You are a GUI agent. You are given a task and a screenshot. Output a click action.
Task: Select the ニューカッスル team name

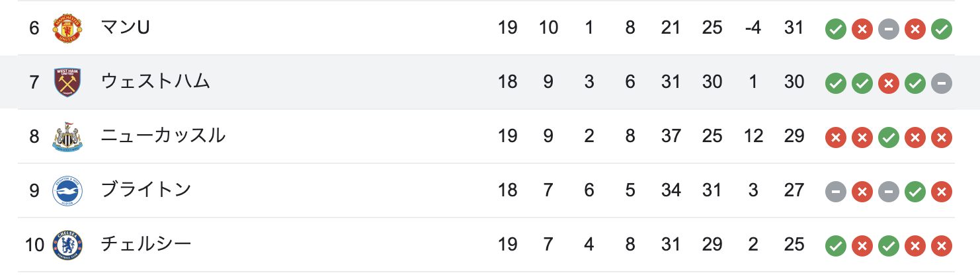pyautogui.click(x=163, y=136)
